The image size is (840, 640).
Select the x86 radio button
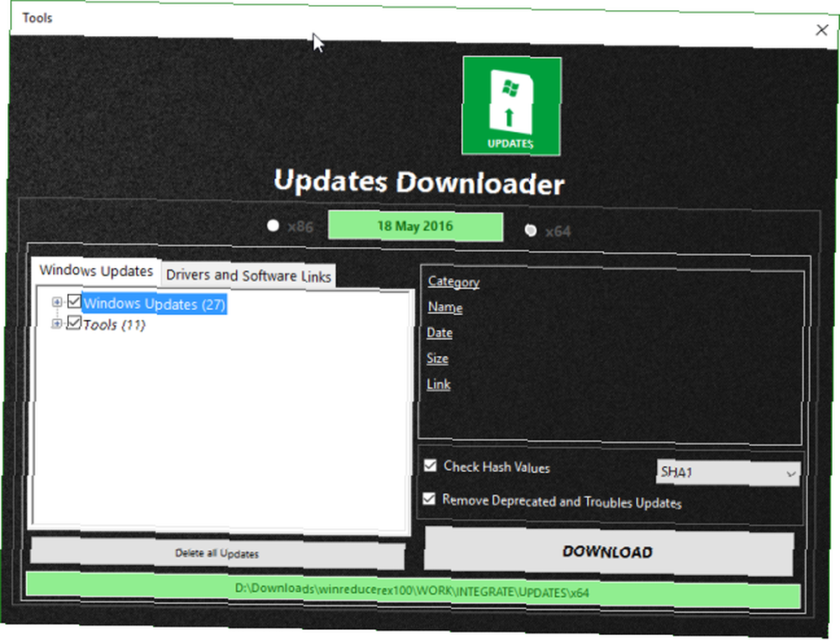(273, 225)
